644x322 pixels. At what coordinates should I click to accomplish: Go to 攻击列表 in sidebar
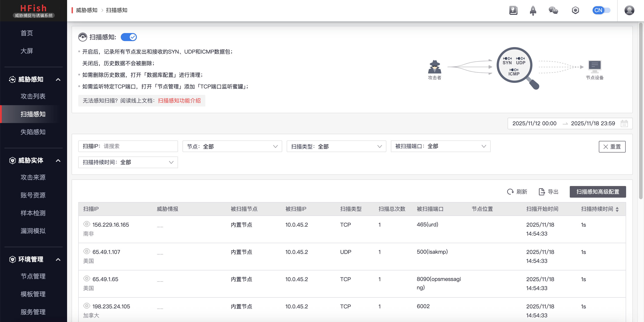(x=33, y=96)
